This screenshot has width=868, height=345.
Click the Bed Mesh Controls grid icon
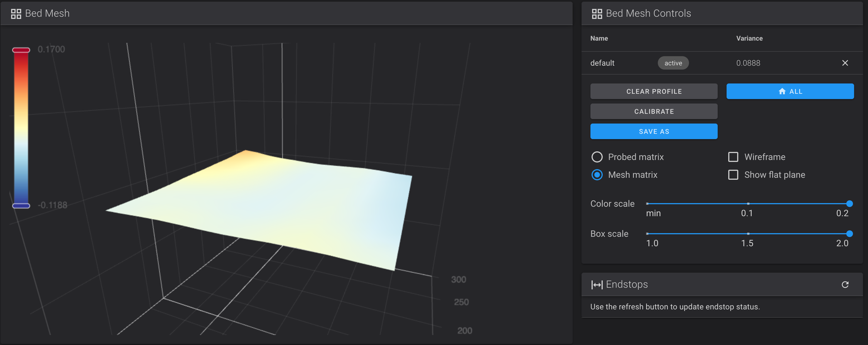[597, 13]
